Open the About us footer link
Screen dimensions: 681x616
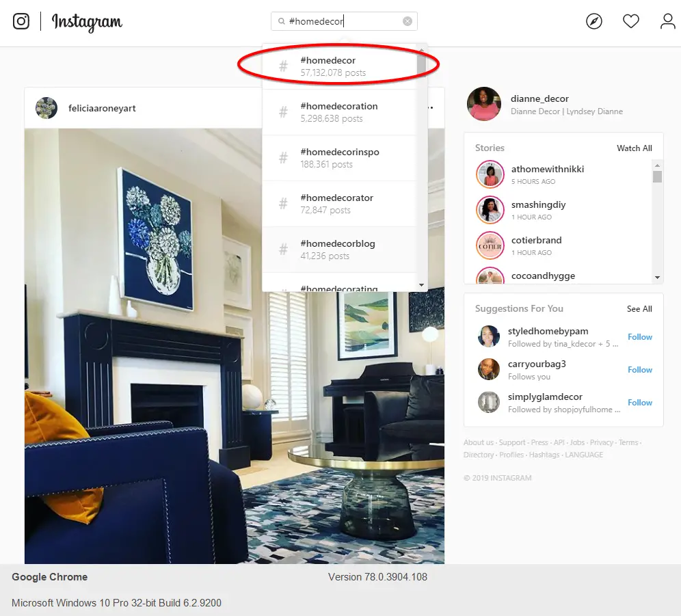click(x=478, y=442)
